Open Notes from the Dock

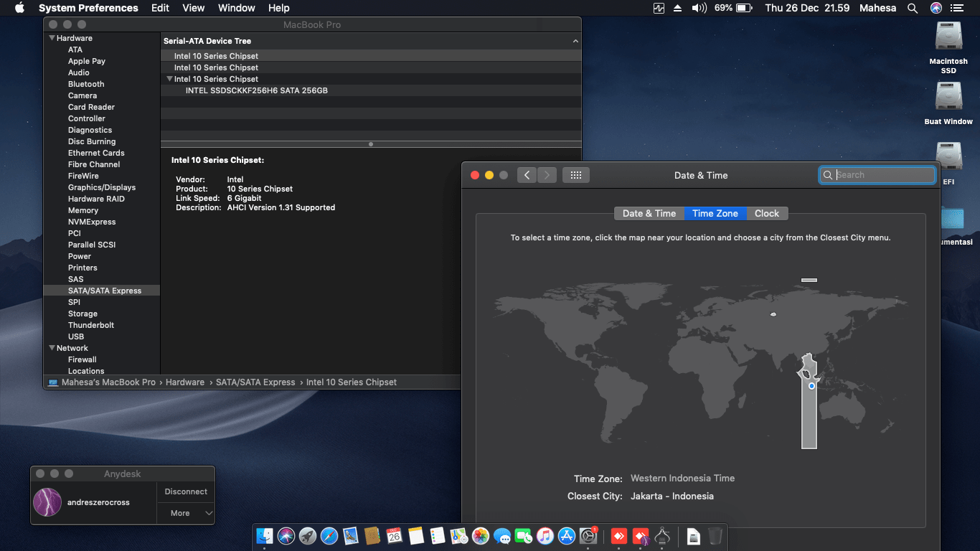(x=416, y=536)
